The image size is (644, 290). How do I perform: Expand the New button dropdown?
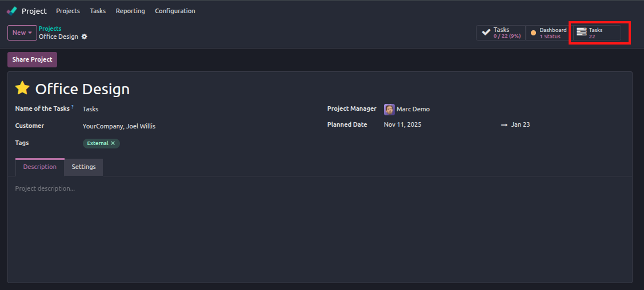(x=22, y=33)
